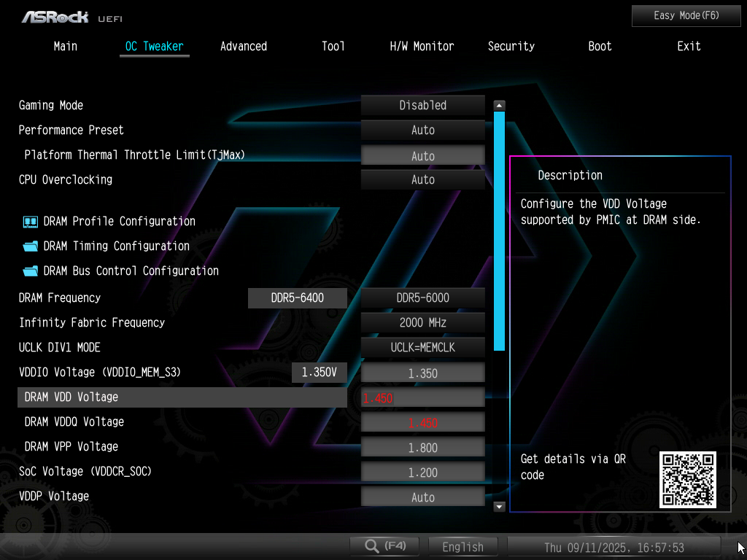This screenshot has width=747, height=560.
Task: Click the English language button
Action: (463, 547)
